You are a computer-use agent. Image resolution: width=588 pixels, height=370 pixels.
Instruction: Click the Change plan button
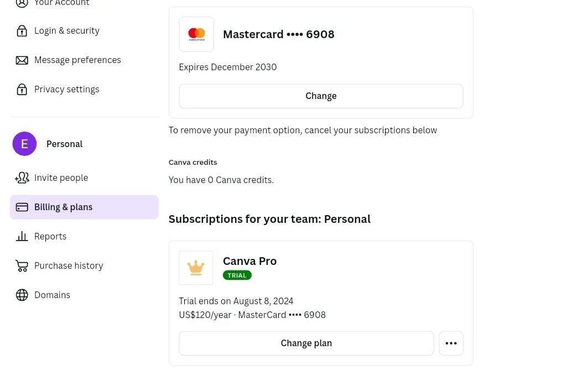click(306, 343)
